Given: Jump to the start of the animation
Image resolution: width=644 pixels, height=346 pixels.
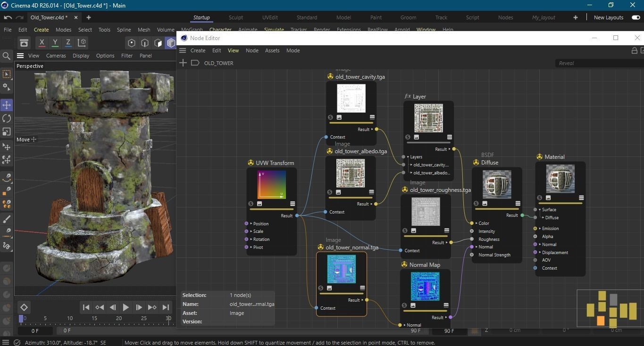Looking at the screenshot, I should pos(86,307).
